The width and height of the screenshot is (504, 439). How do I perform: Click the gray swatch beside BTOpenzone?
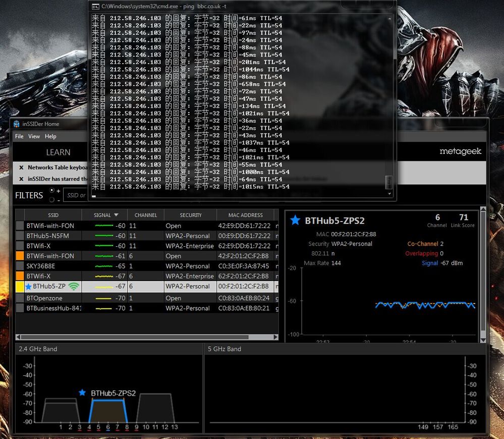[x=20, y=298]
